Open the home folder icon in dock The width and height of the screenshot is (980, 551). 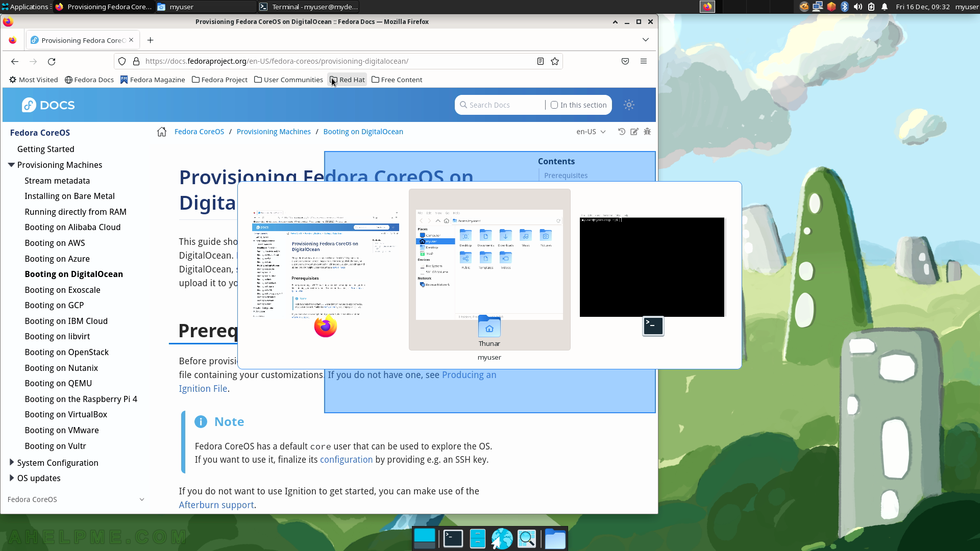coord(555,538)
